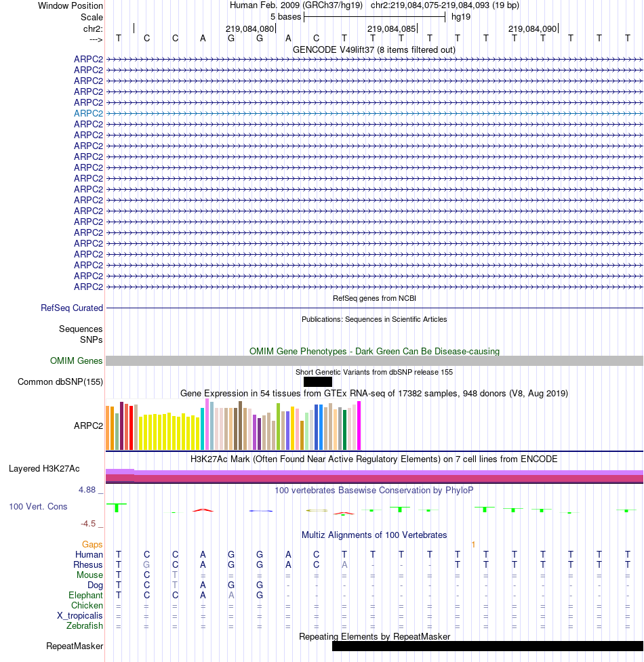Click the light blue ARPC2 transcript label
Viewport: 644px width, 662px height.
[88, 113]
